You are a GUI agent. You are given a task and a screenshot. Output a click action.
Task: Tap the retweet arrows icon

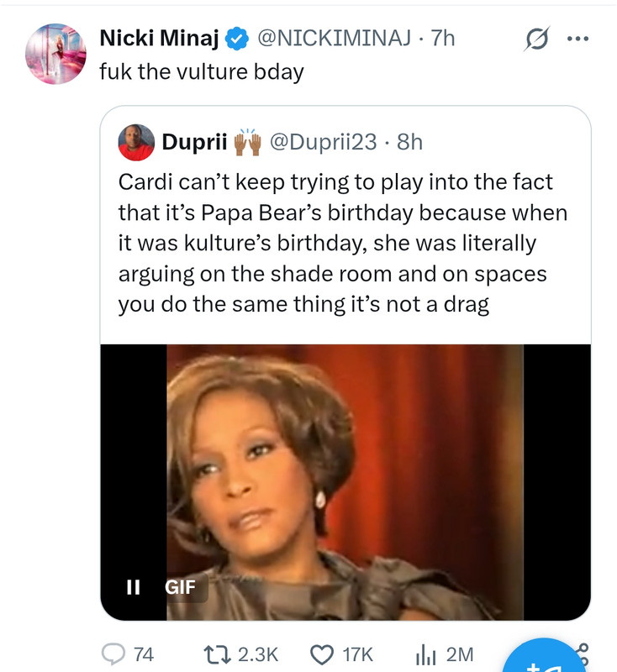coord(217,654)
